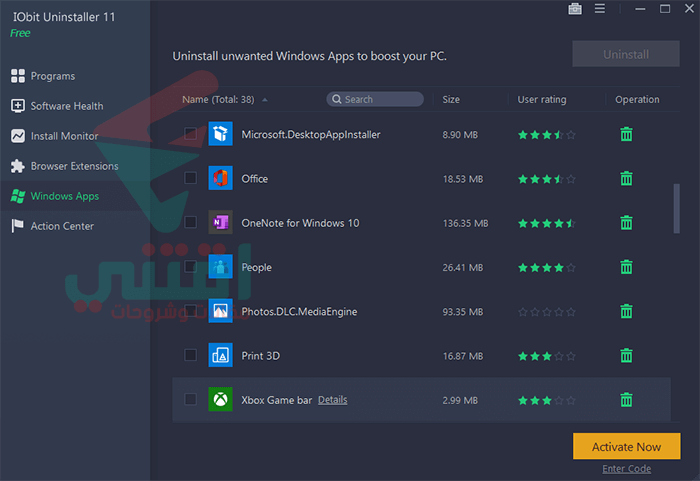Viewport: 700px width, 481px height.
Task: Click the Activate Now button
Action: click(x=626, y=446)
